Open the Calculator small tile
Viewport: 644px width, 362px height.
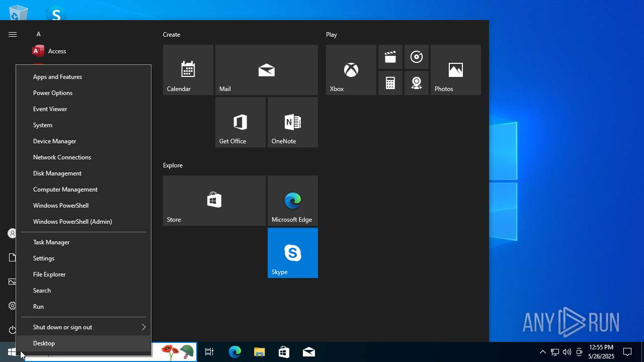pyautogui.click(x=390, y=83)
